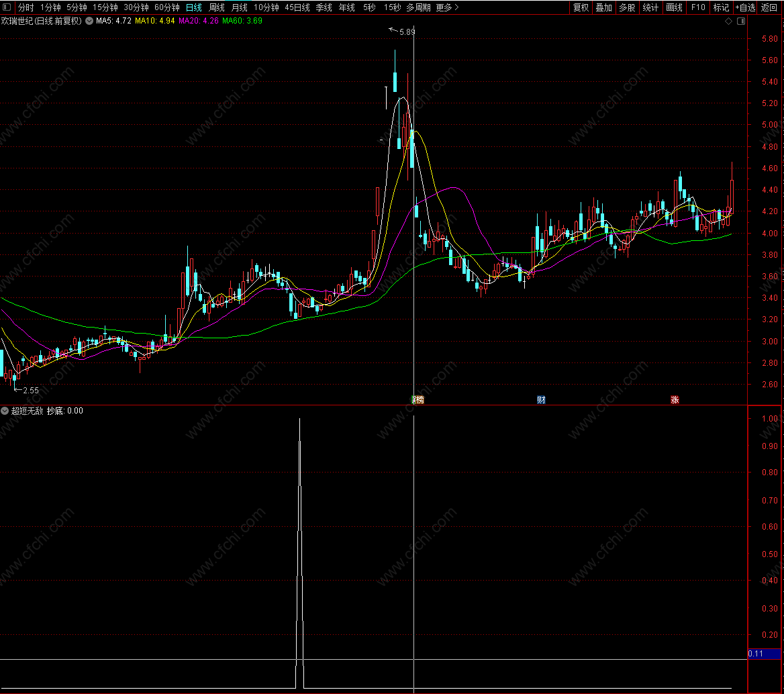Switch to 周线 weekly chart

217,7
